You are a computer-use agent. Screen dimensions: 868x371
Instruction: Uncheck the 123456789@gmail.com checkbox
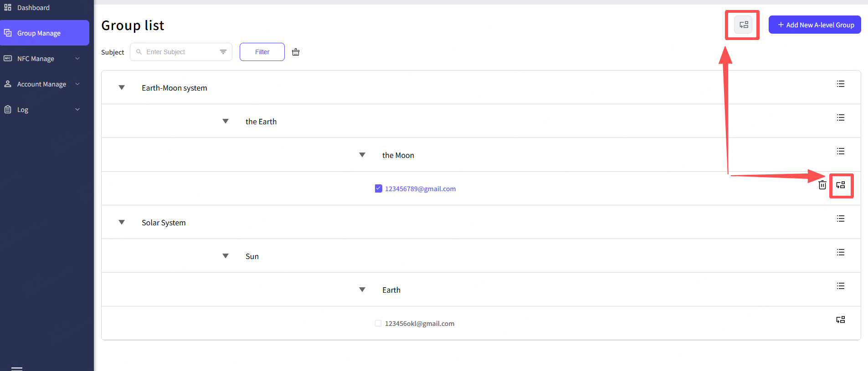tap(378, 188)
